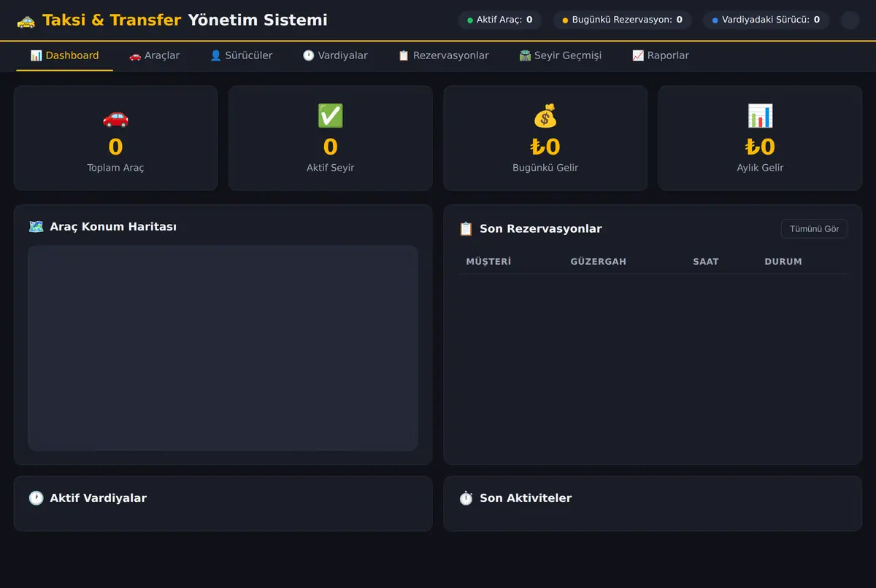This screenshot has width=876, height=588.
Task: Click the round avatar button in header
Action: pyautogui.click(x=850, y=20)
